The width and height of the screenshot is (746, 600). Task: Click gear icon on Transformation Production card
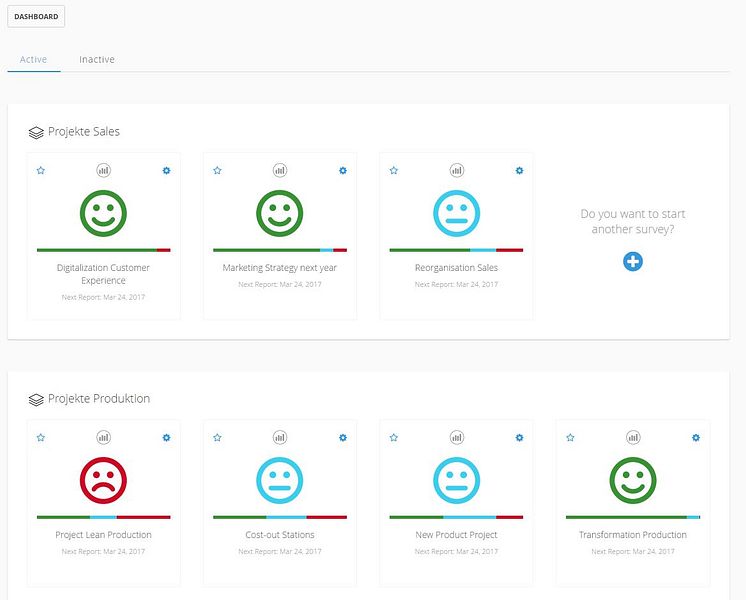(x=696, y=437)
